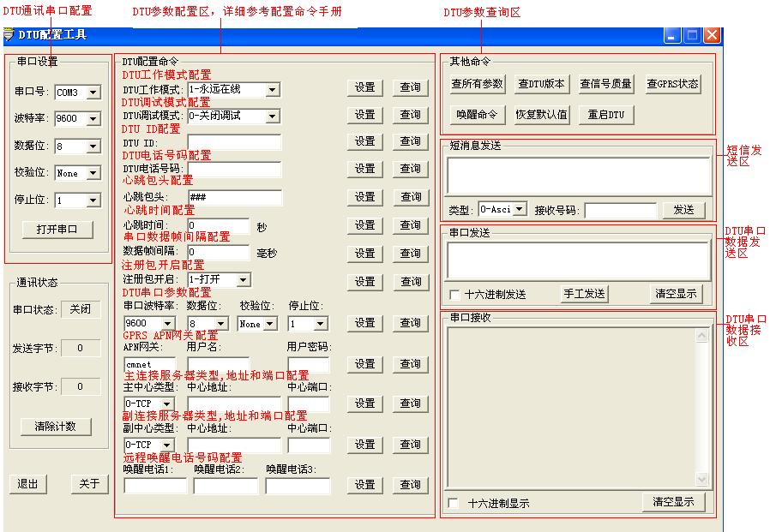This screenshot has width=770, height=532.
Task: Click 手工发送 in 串口发送
Action: pos(584,294)
